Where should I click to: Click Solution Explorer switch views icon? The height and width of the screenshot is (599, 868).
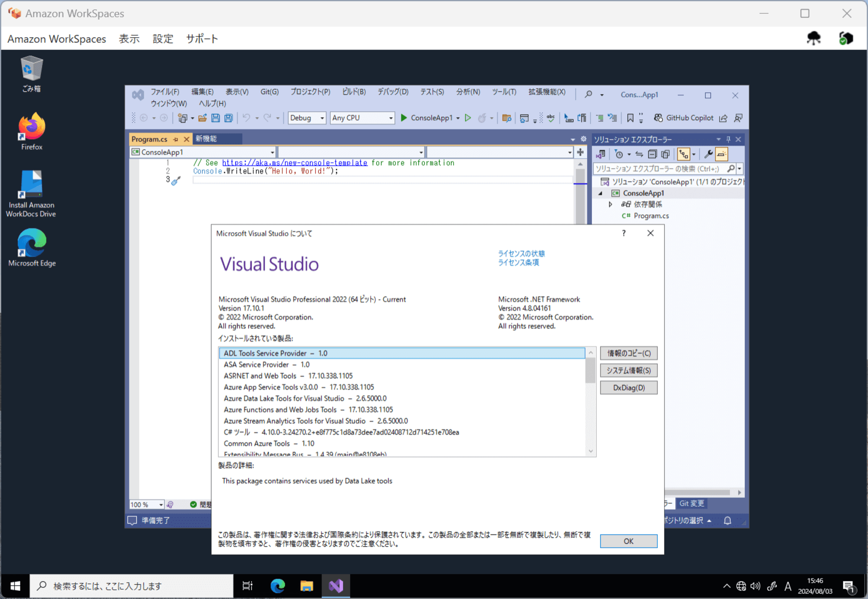coord(601,154)
